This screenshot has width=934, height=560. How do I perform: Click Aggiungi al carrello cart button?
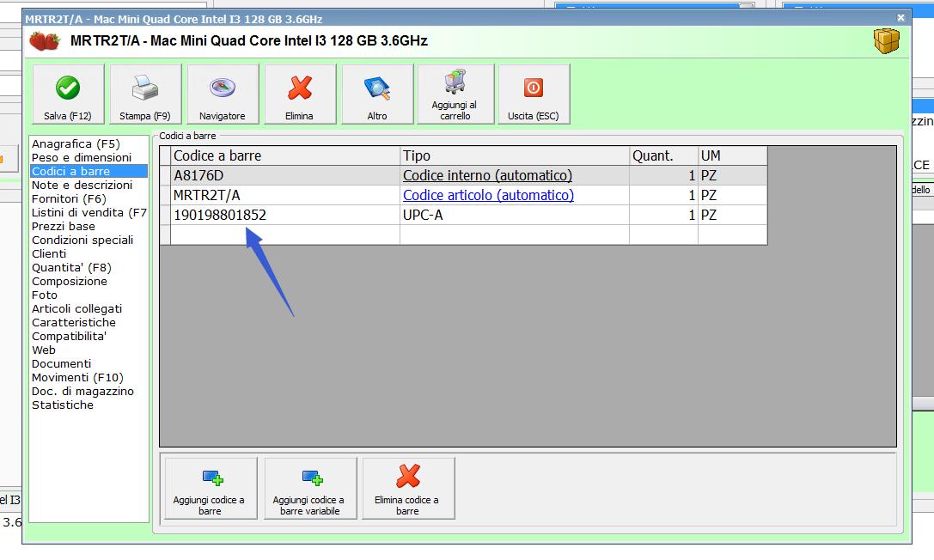point(455,94)
